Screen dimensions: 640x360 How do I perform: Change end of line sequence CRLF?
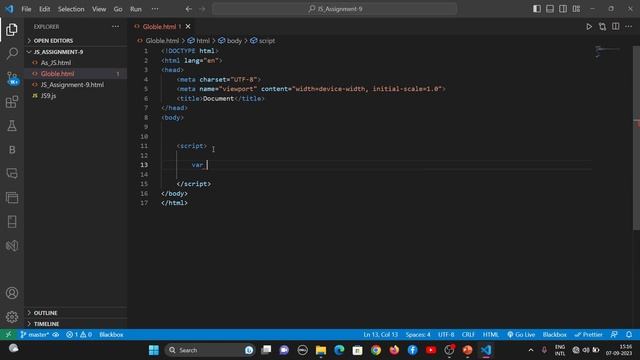(468, 334)
